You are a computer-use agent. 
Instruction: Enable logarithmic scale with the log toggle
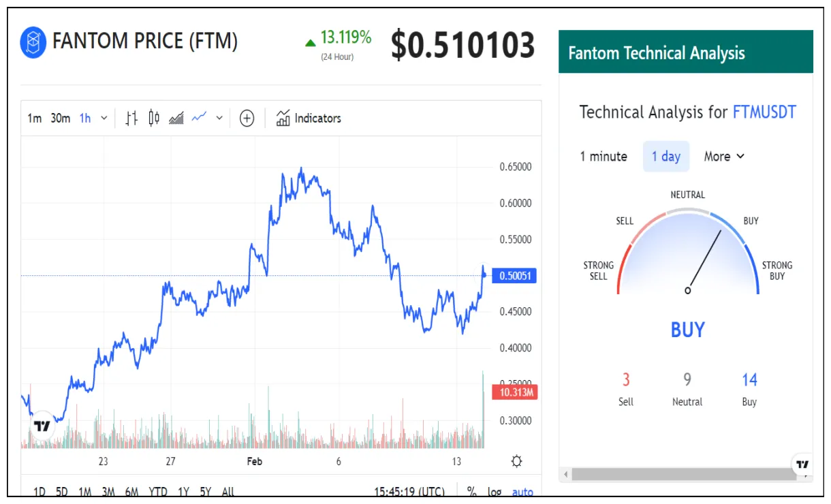tap(495, 492)
